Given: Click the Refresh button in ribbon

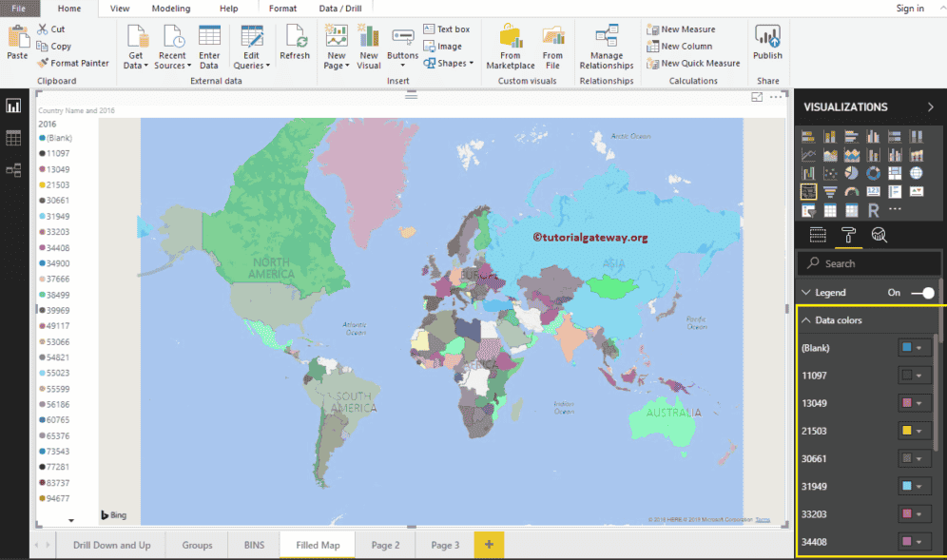Looking at the screenshot, I should (x=295, y=43).
